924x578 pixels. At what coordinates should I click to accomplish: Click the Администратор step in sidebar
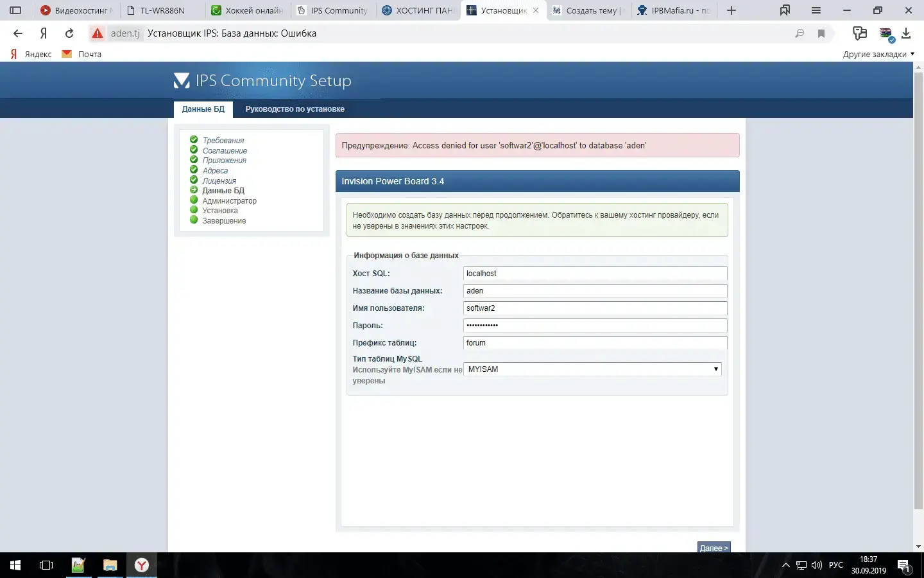[x=229, y=200]
